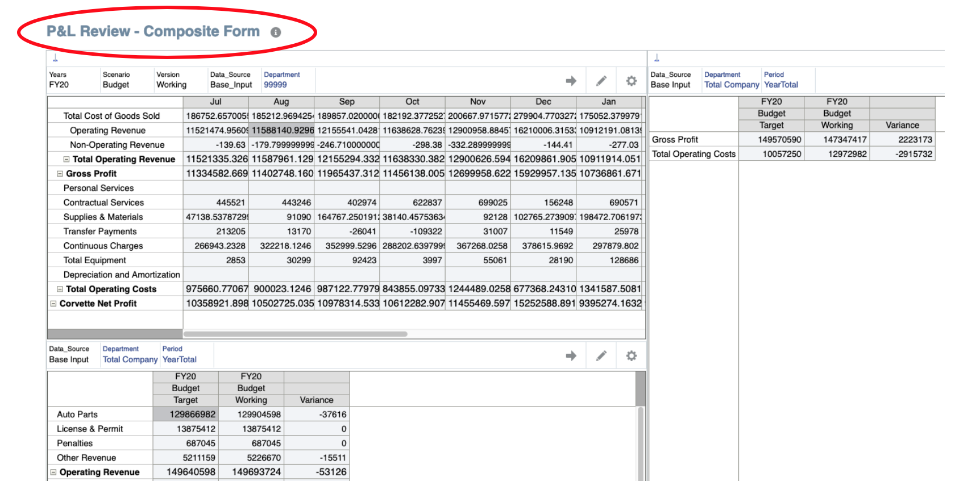
Task: Select the Jan column header
Action: [609, 102]
